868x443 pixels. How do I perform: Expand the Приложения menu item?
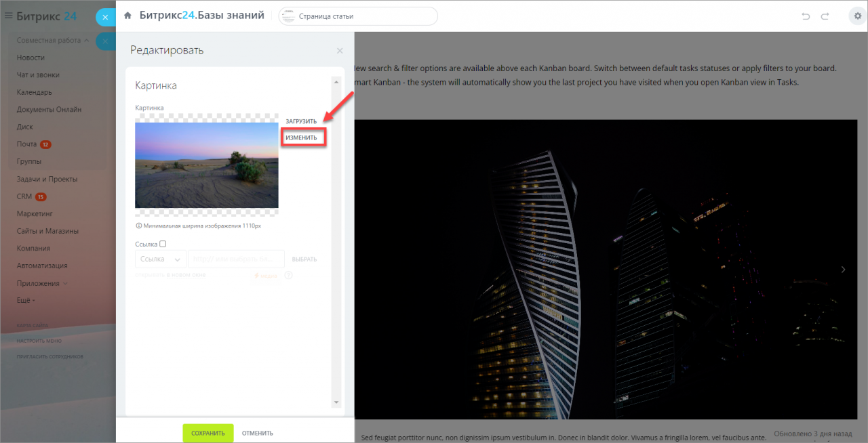pos(41,283)
